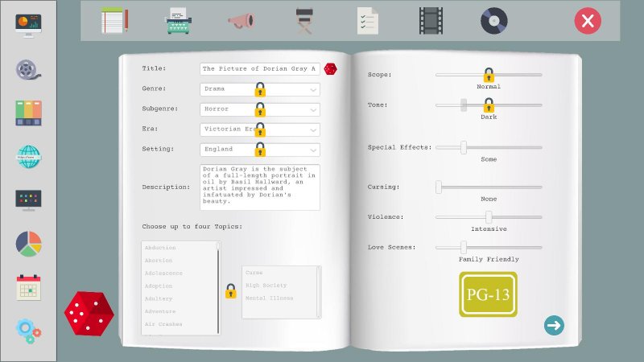The height and width of the screenshot is (362, 644).
Task: Open the film reel sidebar icon
Action: [x=28, y=69]
